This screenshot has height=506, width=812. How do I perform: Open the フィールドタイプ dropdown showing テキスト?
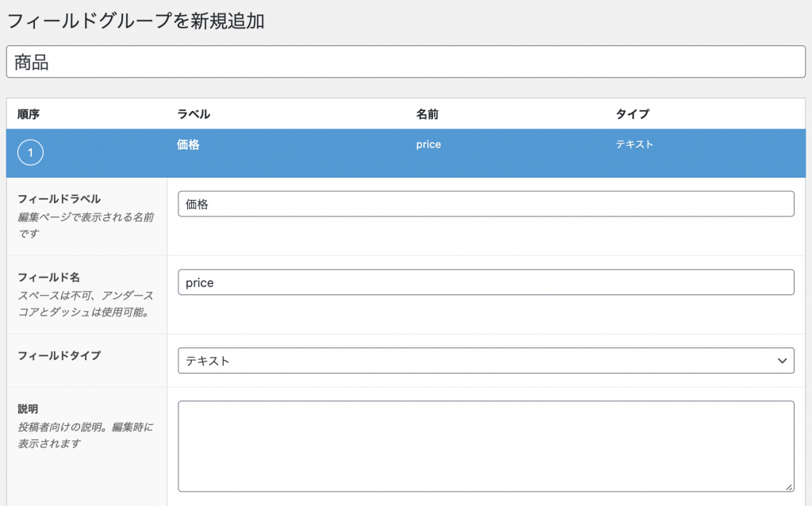pyautogui.click(x=485, y=361)
